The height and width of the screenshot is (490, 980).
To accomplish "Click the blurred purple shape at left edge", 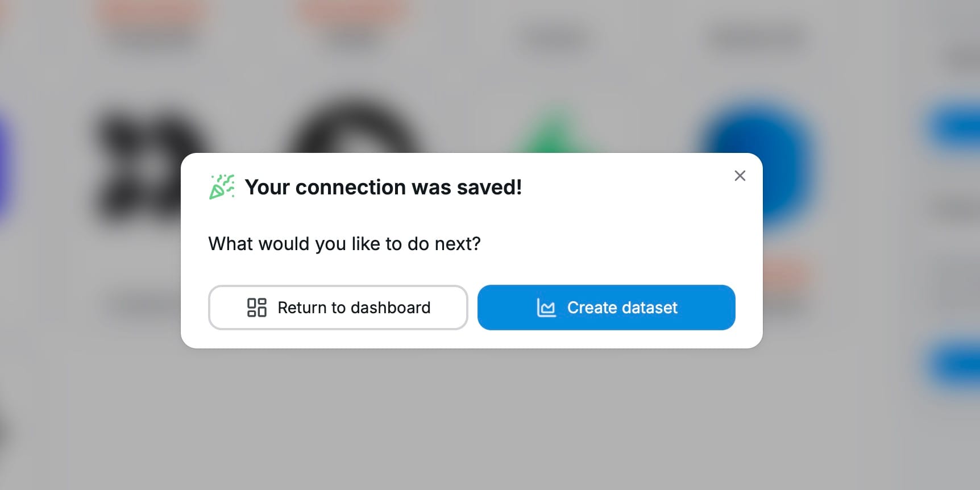I will [5, 165].
